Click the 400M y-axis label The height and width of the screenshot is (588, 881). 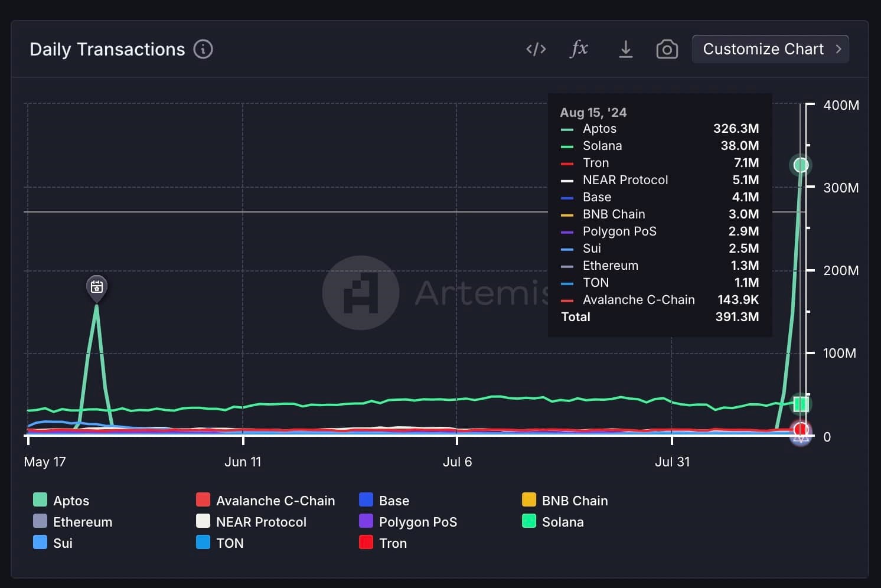click(841, 105)
